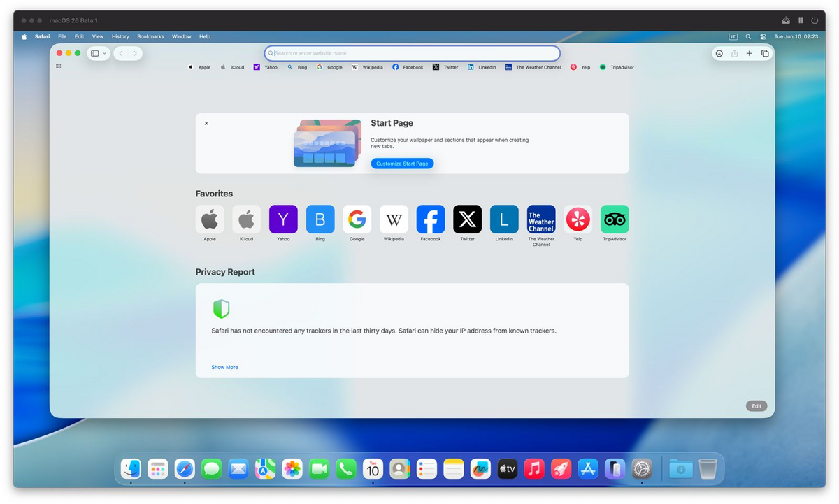839x504 pixels.
Task: Click the back navigation arrow
Action: [120, 53]
